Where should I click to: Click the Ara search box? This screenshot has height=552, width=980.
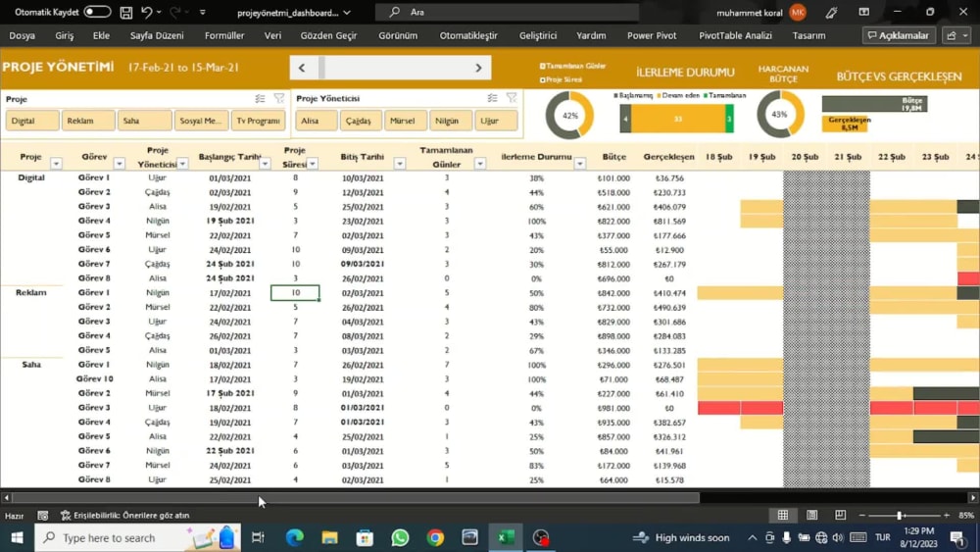tap(507, 12)
